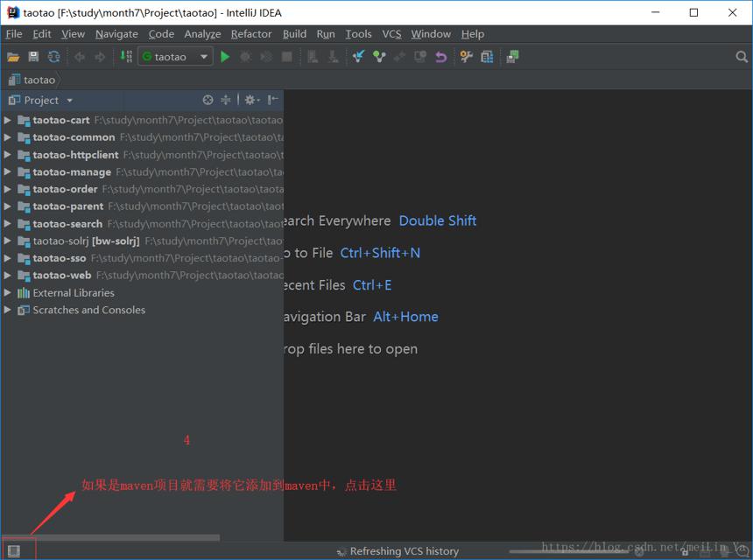
Task: Click the Project panel horizontal scrollbar
Action: pos(111,537)
